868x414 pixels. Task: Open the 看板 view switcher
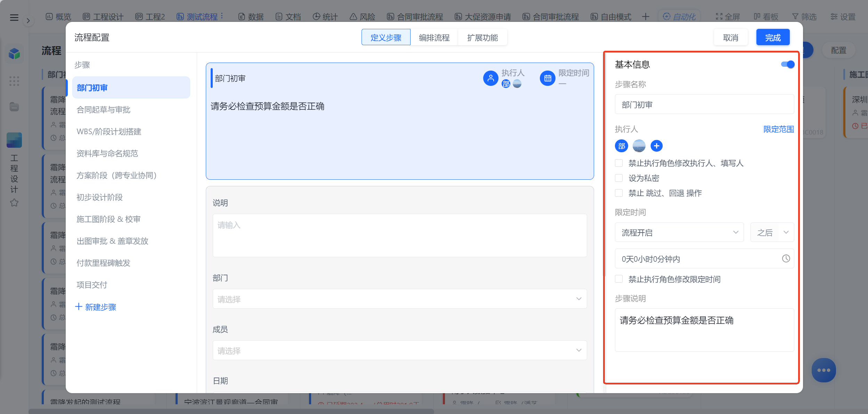click(766, 17)
